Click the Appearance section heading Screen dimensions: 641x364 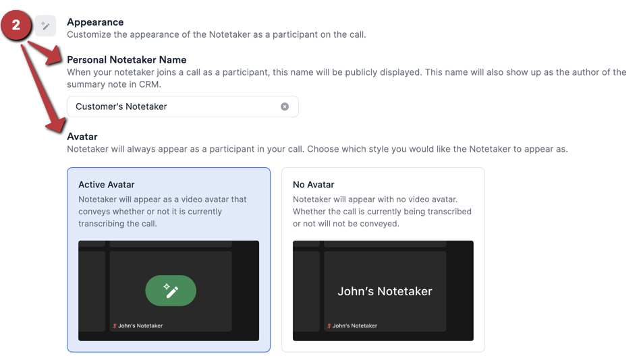95,22
